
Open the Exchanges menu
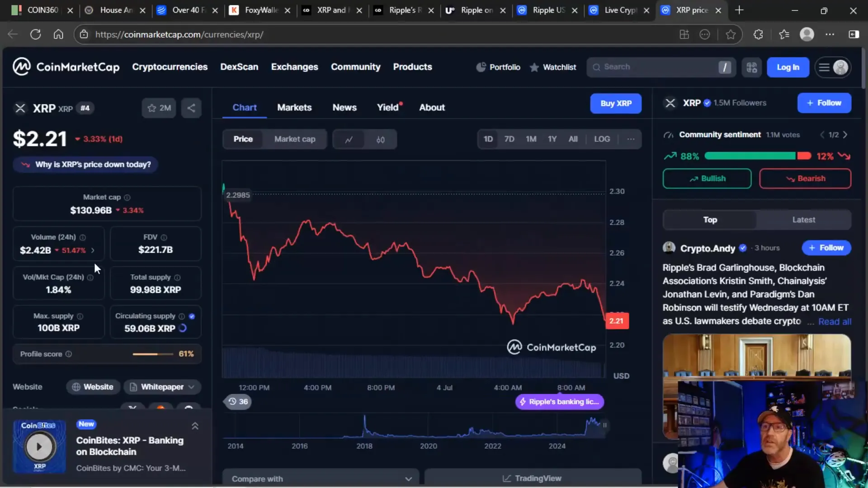click(294, 67)
